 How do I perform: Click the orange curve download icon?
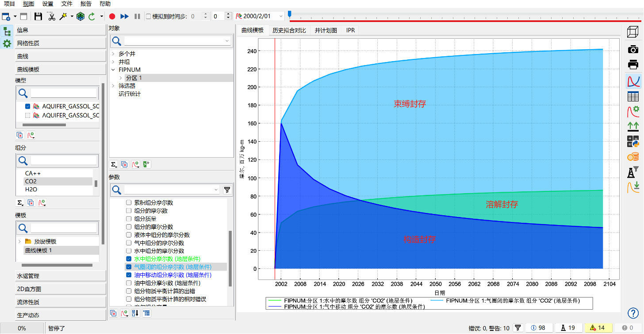point(633,187)
